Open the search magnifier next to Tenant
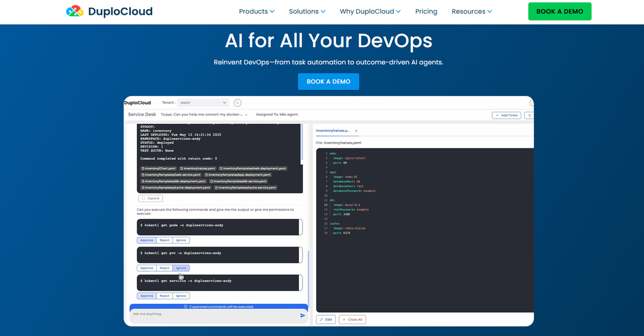The width and height of the screenshot is (644, 336). pyautogui.click(x=237, y=102)
